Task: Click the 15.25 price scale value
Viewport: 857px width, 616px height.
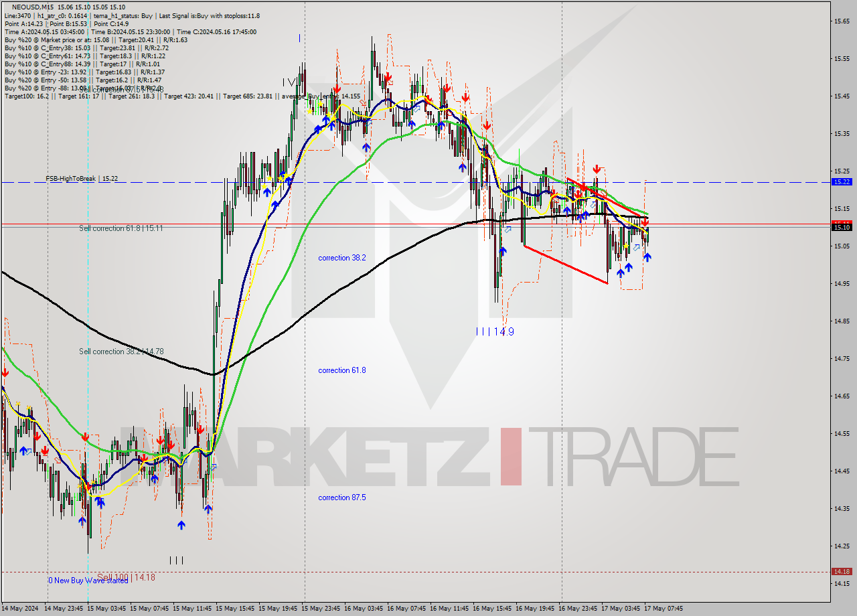Action: pos(842,171)
